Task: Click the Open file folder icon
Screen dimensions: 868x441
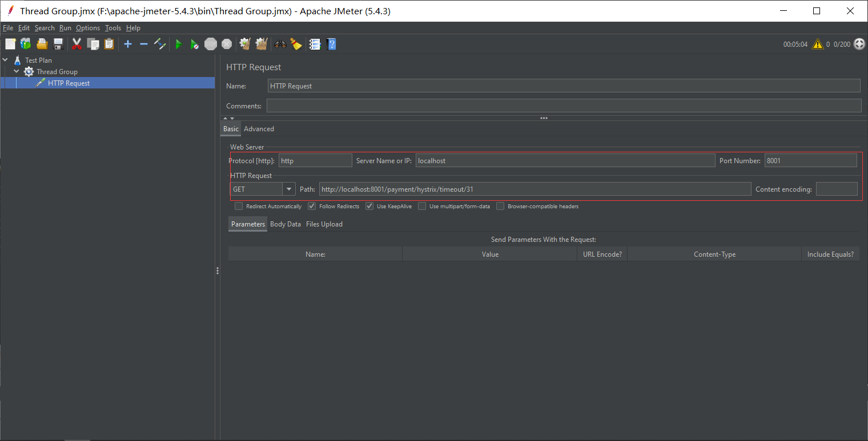Action: 42,44
